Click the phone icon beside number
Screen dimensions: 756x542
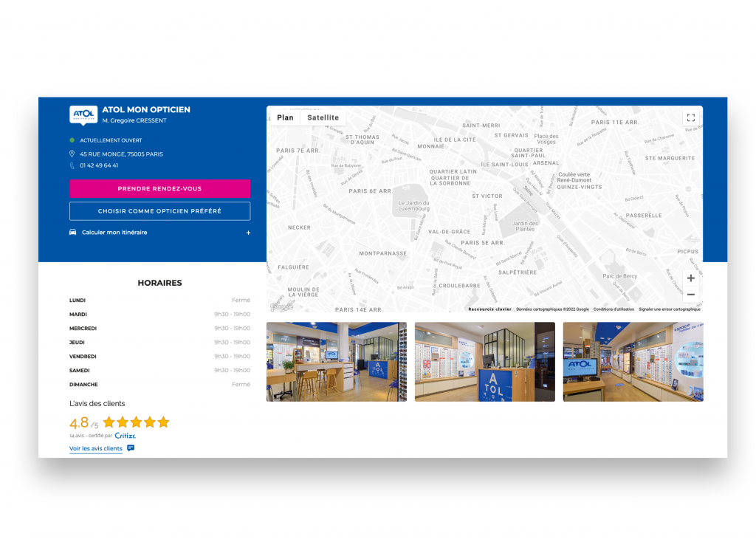pyautogui.click(x=72, y=165)
